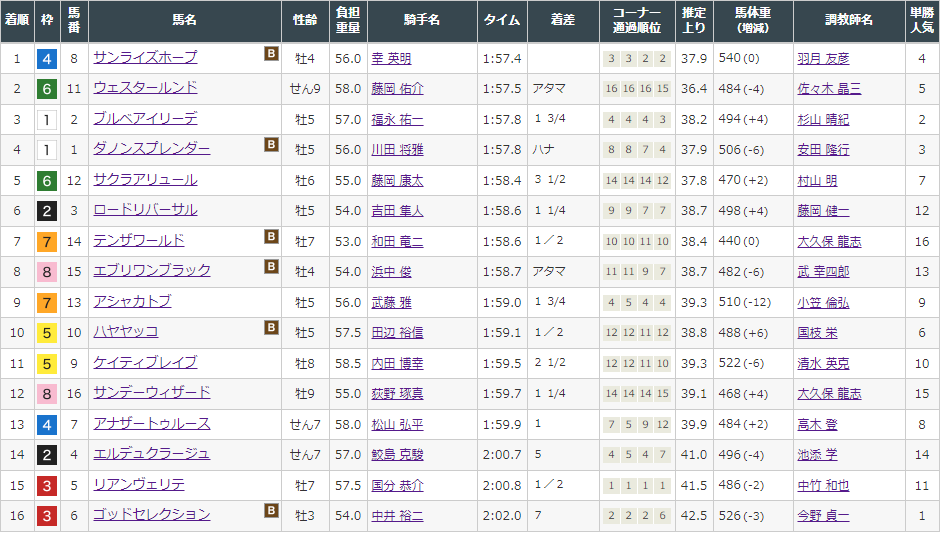942x534 pixels.
Task: Open horse page for ウェスタールンド
Action: click(145, 88)
